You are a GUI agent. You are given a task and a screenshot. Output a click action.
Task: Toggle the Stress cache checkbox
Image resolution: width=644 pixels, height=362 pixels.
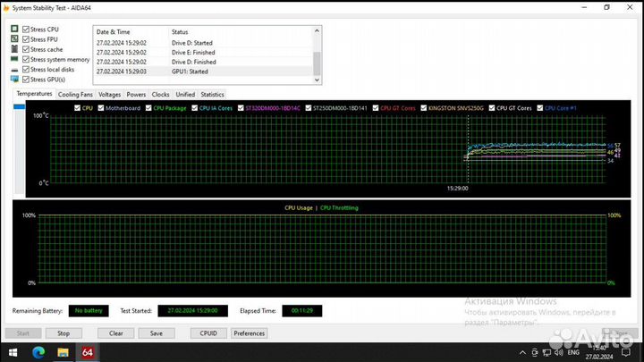coord(26,49)
